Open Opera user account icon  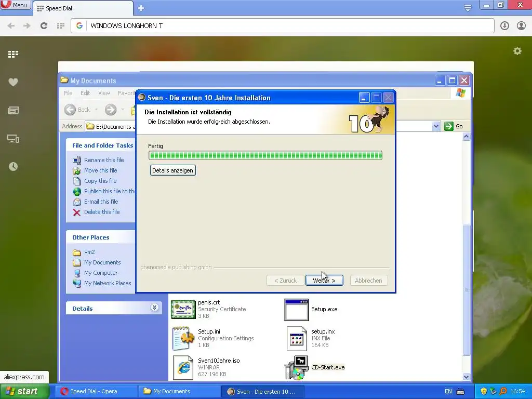click(x=521, y=25)
